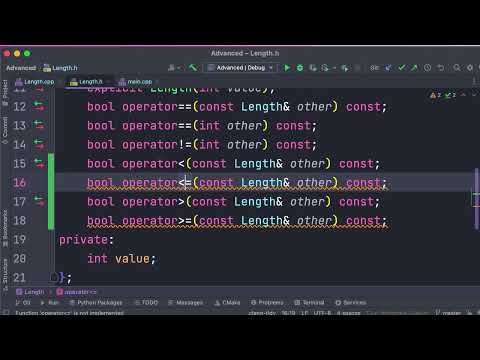Run with coverage icon in the toolbar
This screenshot has height=360, width=480.
[x=312, y=68]
